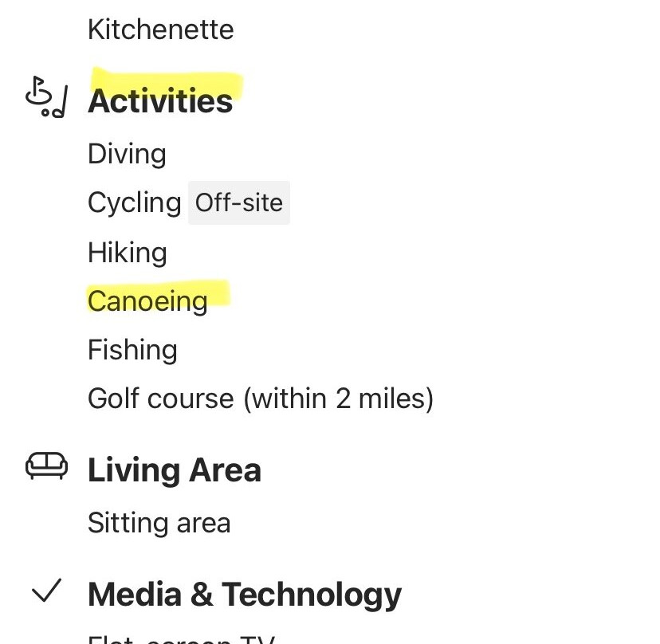Select the Activities section heading

(x=160, y=101)
